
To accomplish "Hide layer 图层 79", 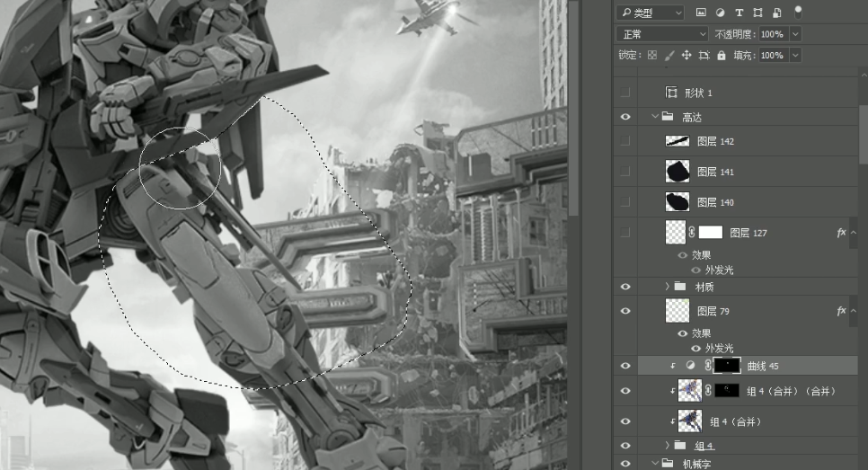I will (x=625, y=311).
